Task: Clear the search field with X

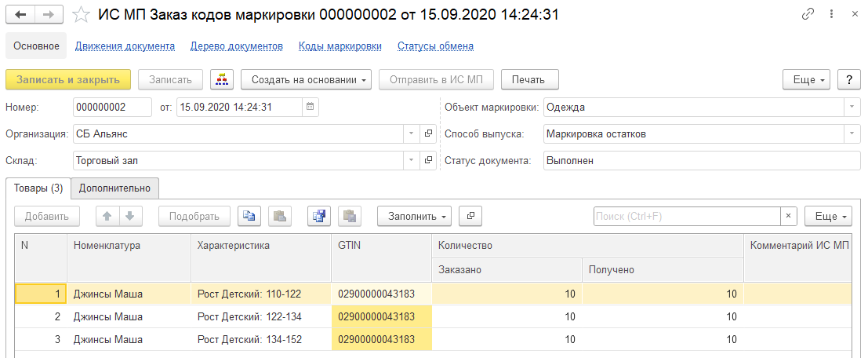Action: pyautogui.click(x=789, y=216)
